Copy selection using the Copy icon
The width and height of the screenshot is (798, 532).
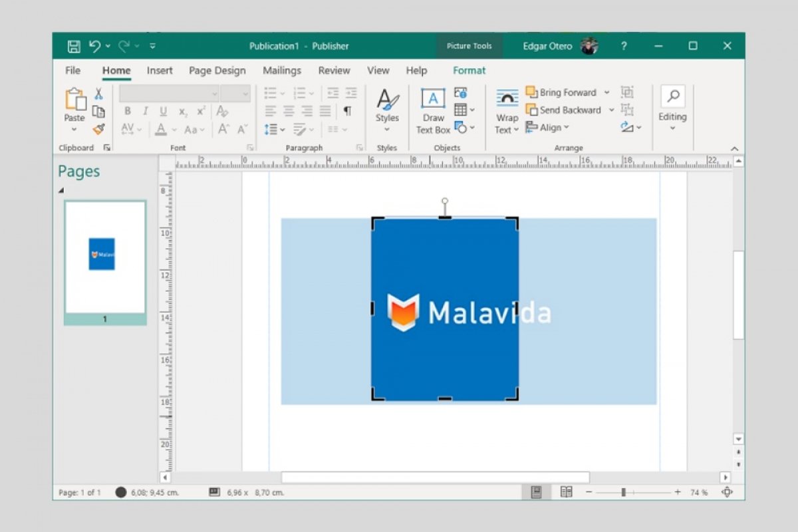[98, 111]
